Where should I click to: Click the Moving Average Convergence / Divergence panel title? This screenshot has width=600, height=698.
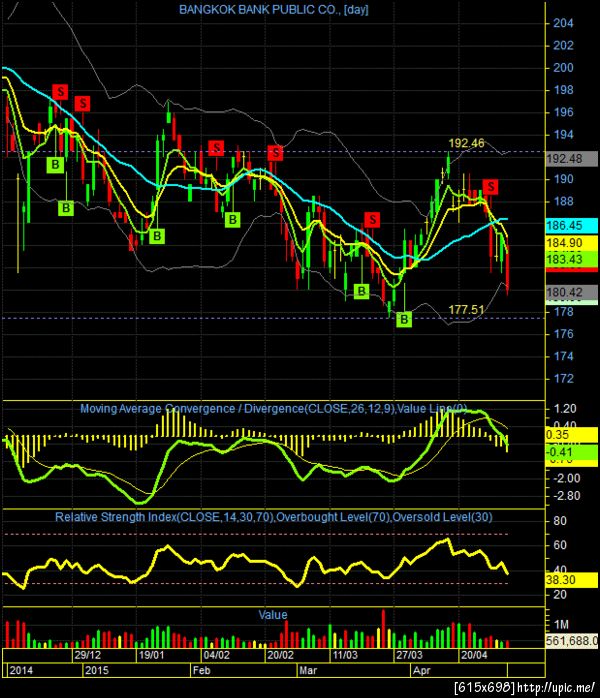273,409
